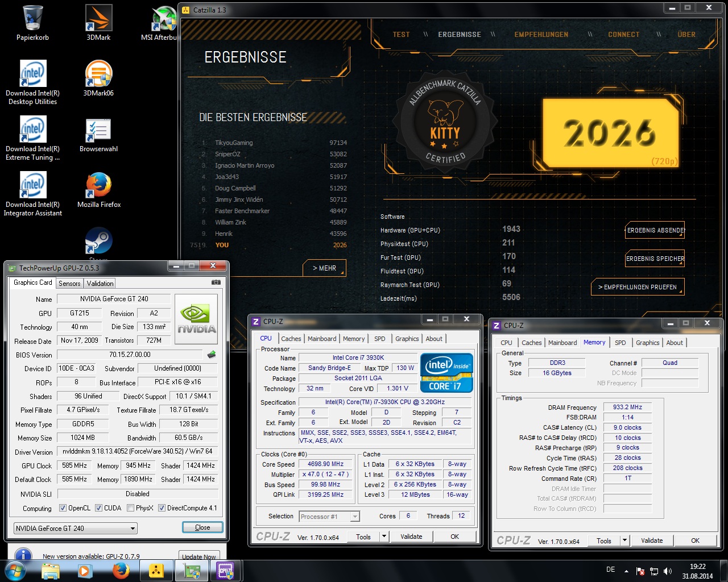
Task: Close GPU-Z with the Close button
Action: (x=202, y=527)
